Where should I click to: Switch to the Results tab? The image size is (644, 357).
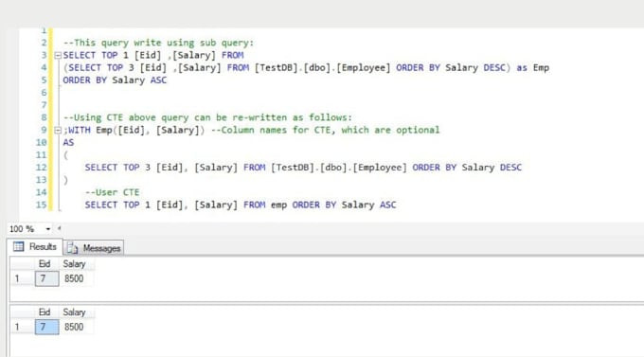[35, 247]
